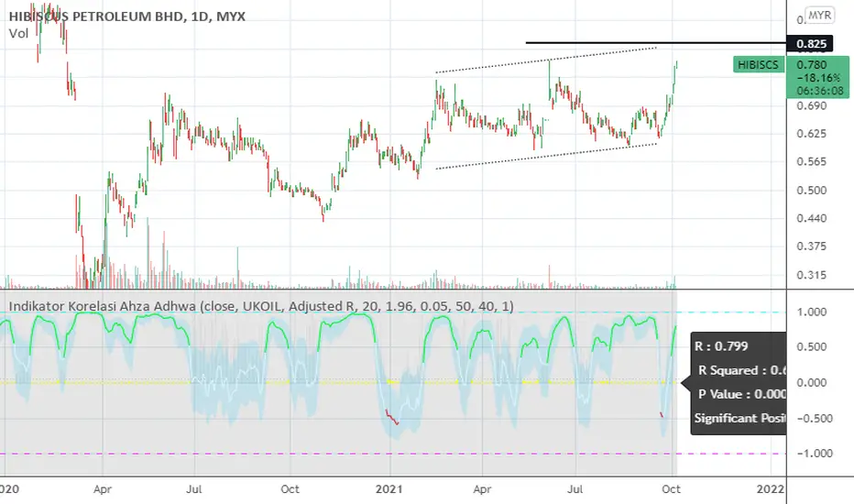Click the Significant Positive tooltip line
Viewport: 854px width, 504px height.
[739, 418]
